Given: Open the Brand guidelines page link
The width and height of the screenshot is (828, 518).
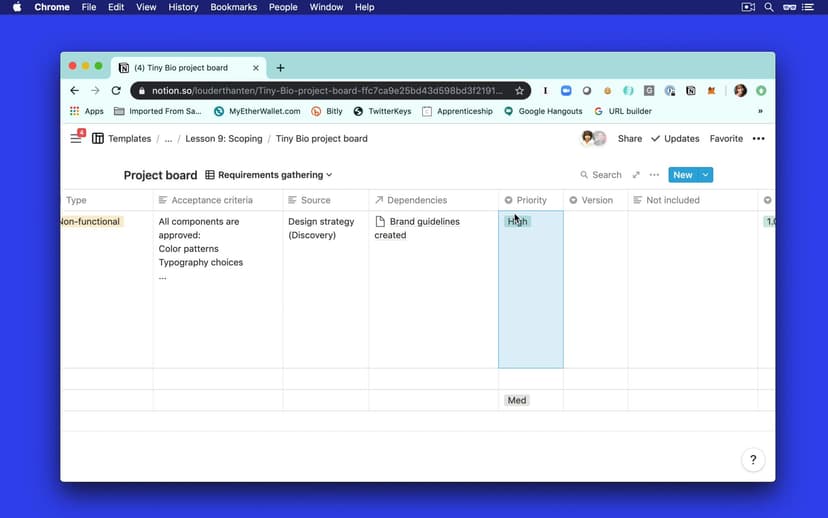Looking at the screenshot, I should point(424,221).
